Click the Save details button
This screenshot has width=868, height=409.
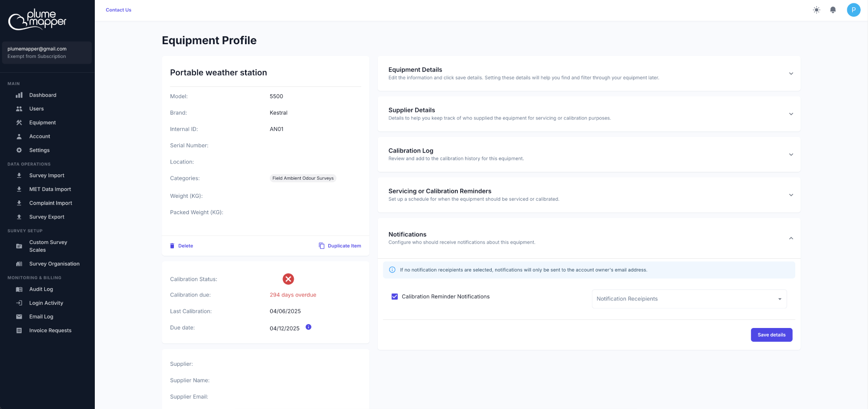pyautogui.click(x=771, y=335)
